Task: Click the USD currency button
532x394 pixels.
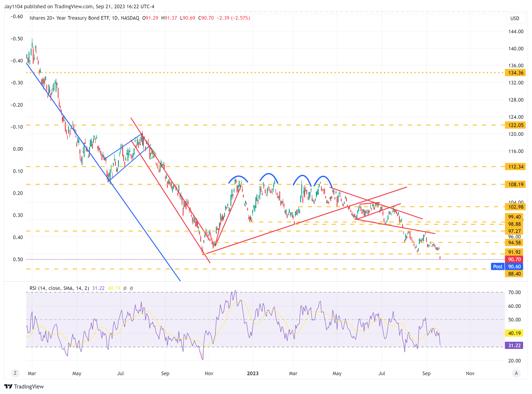Action: [516, 18]
